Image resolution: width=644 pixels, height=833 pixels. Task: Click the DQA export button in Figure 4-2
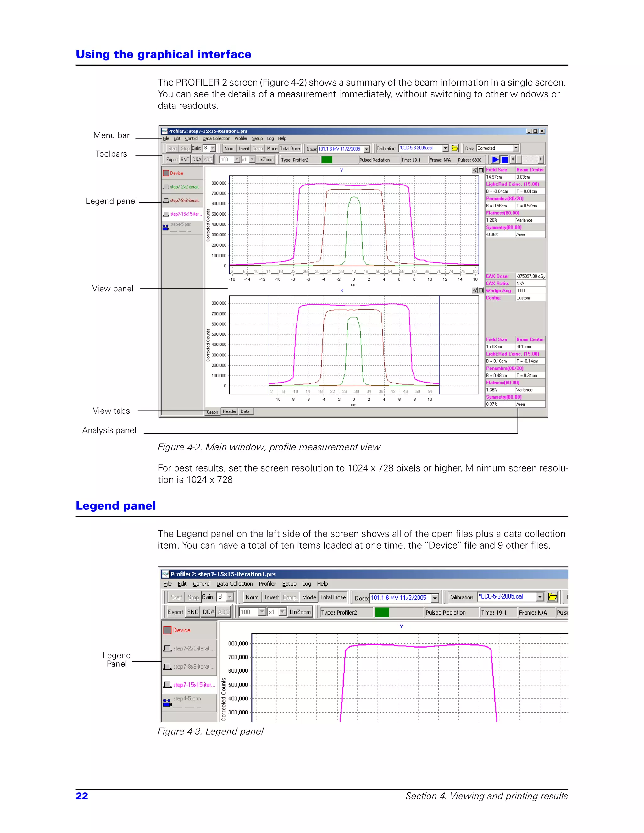coord(197,159)
